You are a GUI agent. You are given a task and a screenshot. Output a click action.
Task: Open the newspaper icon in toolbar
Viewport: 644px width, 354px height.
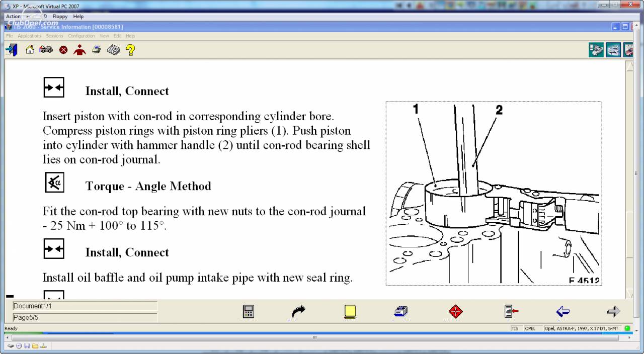(114, 50)
